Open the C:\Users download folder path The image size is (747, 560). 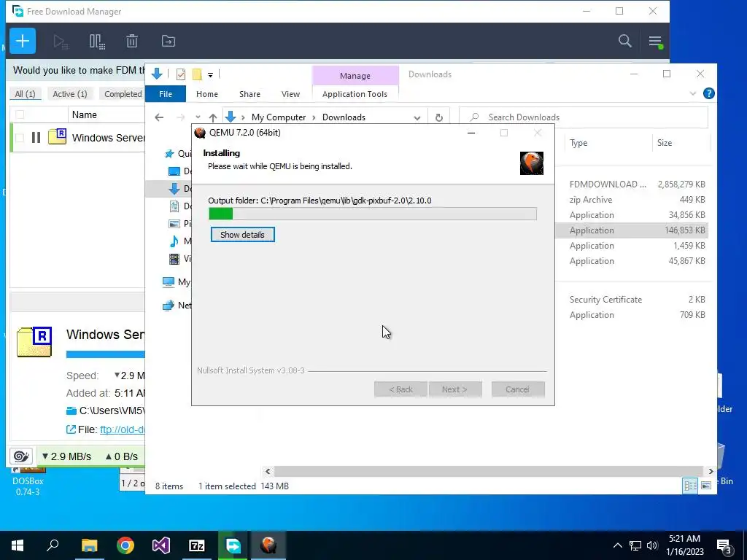pos(112,411)
